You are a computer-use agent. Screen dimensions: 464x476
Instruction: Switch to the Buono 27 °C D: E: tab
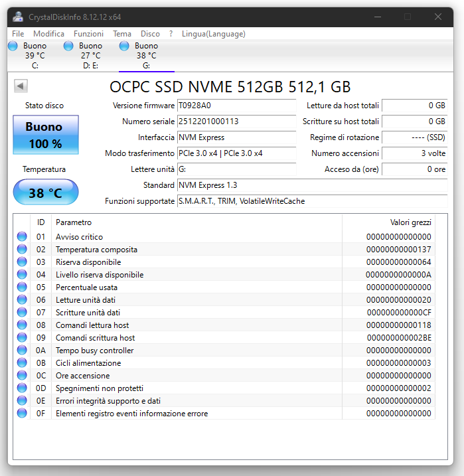click(x=91, y=56)
